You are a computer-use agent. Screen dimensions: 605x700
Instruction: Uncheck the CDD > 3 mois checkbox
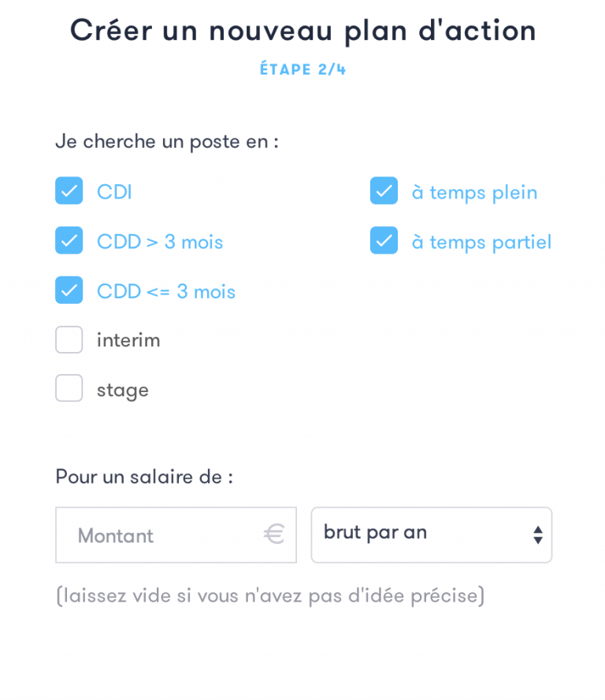(x=69, y=241)
